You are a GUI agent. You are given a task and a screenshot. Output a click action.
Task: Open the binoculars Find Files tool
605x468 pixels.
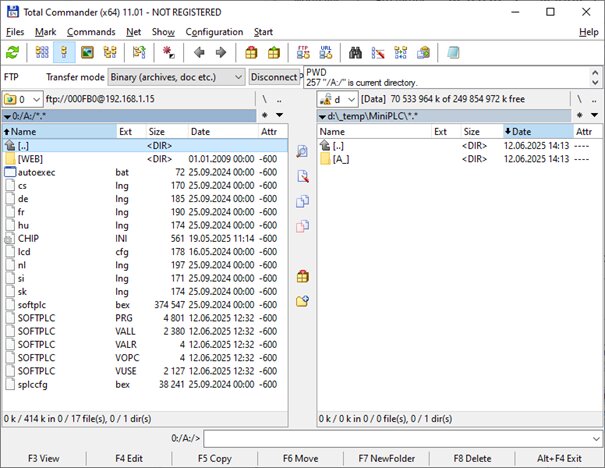(356, 53)
